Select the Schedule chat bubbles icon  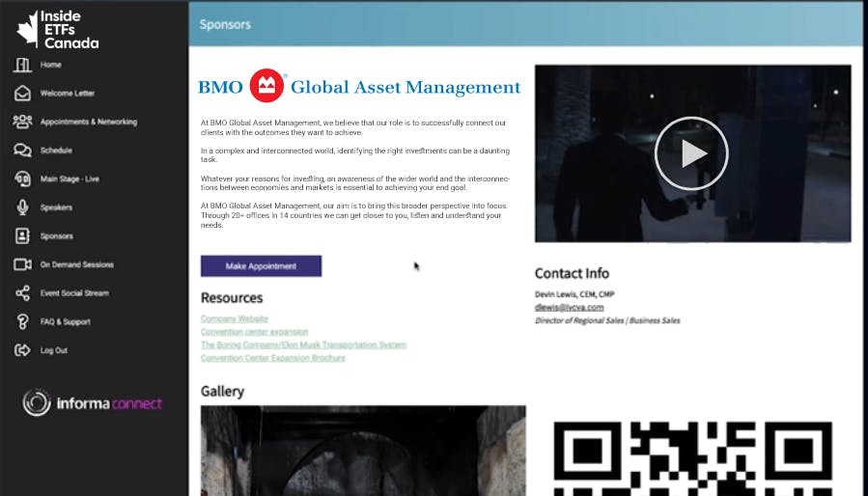click(22, 151)
